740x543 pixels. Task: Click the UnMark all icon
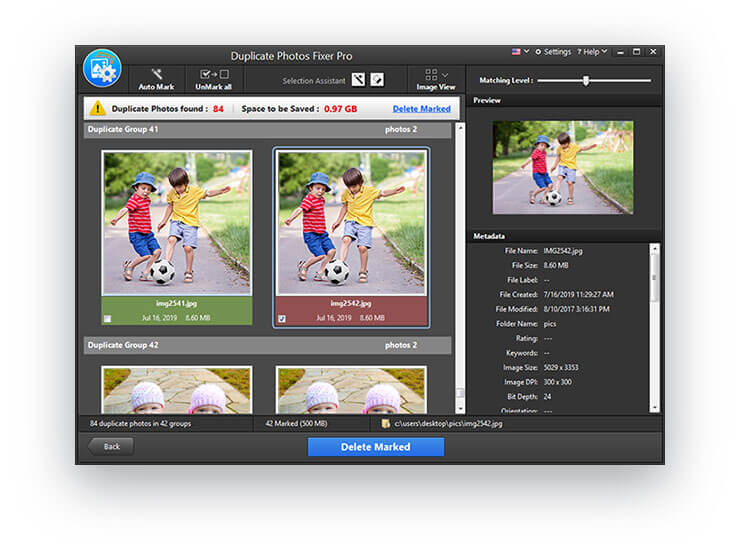(213, 75)
